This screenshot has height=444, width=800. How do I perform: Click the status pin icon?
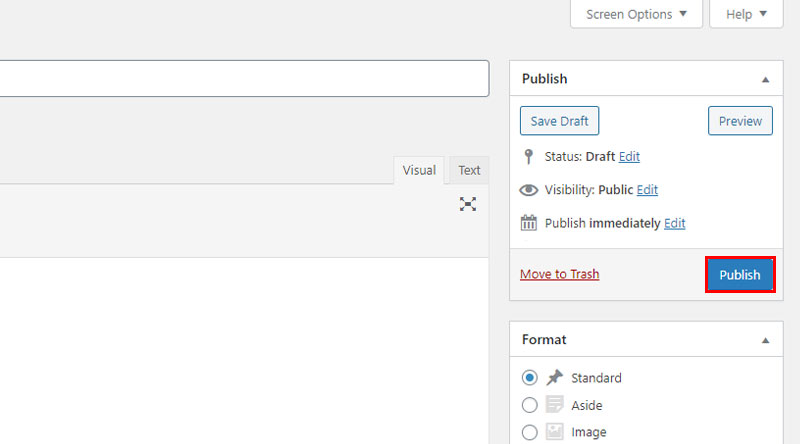click(x=529, y=156)
